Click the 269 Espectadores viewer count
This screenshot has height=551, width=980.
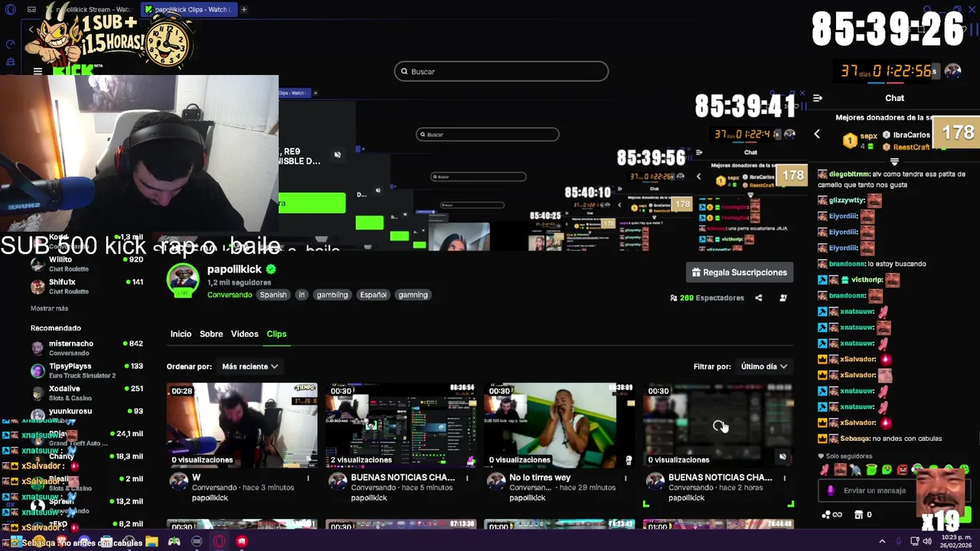707,298
